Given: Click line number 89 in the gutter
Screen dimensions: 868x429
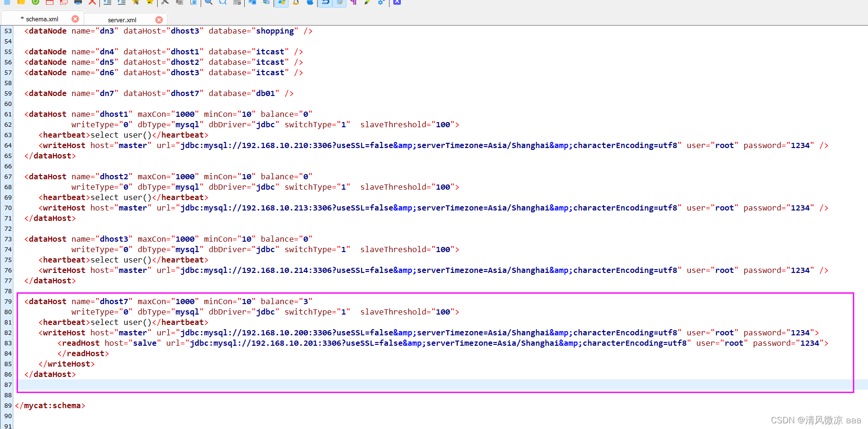Looking at the screenshot, I should click(8, 405).
